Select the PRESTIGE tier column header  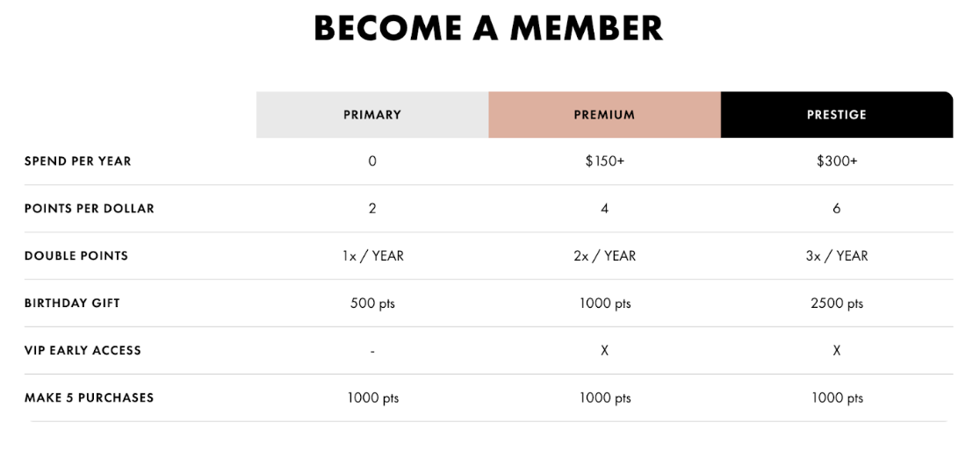(x=837, y=115)
